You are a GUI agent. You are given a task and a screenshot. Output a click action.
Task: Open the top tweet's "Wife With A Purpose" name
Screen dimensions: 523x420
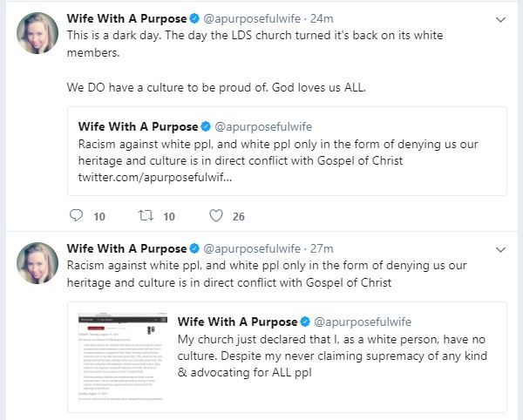(x=126, y=18)
